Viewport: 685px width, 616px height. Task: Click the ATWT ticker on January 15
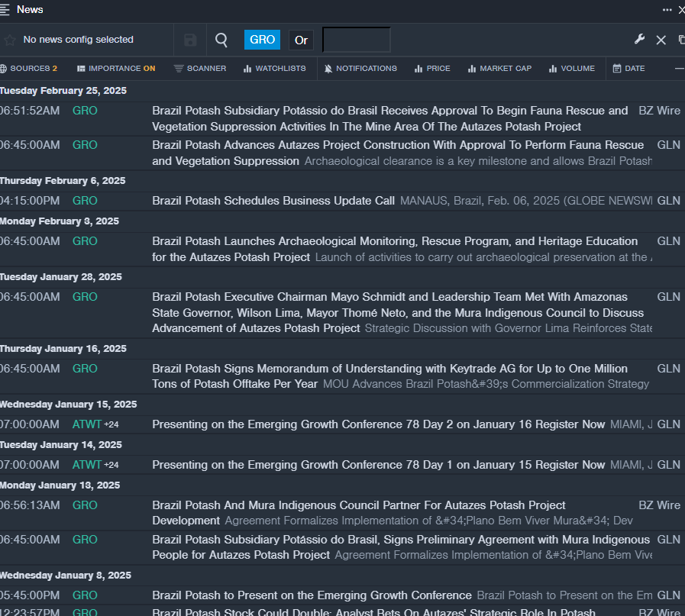coord(86,424)
